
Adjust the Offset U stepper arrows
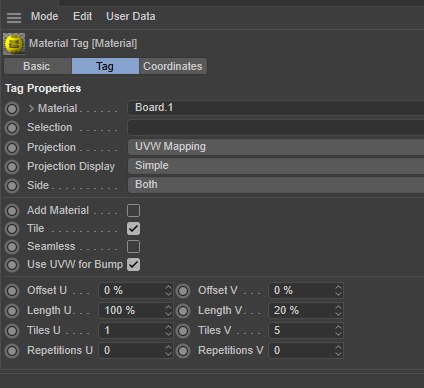point(168,290)
